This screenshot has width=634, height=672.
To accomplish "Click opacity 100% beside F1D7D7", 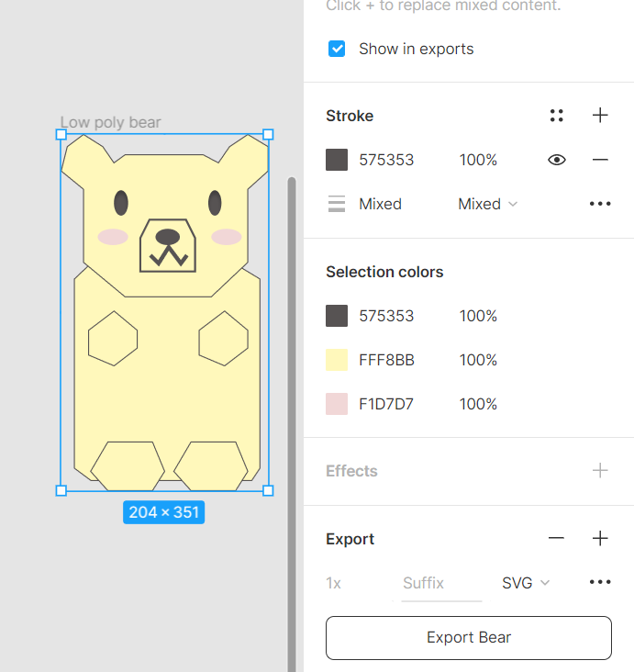I will click(478, 404).
